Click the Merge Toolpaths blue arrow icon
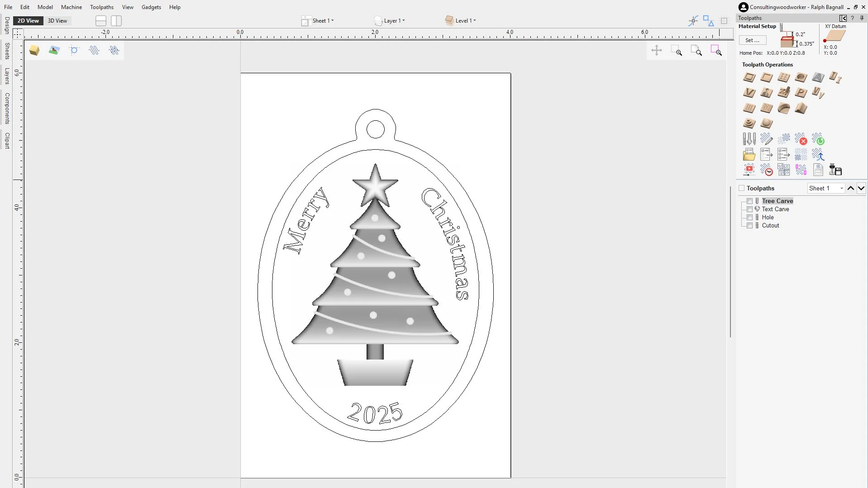The image size is (868, 488). (x=818, y=155)
